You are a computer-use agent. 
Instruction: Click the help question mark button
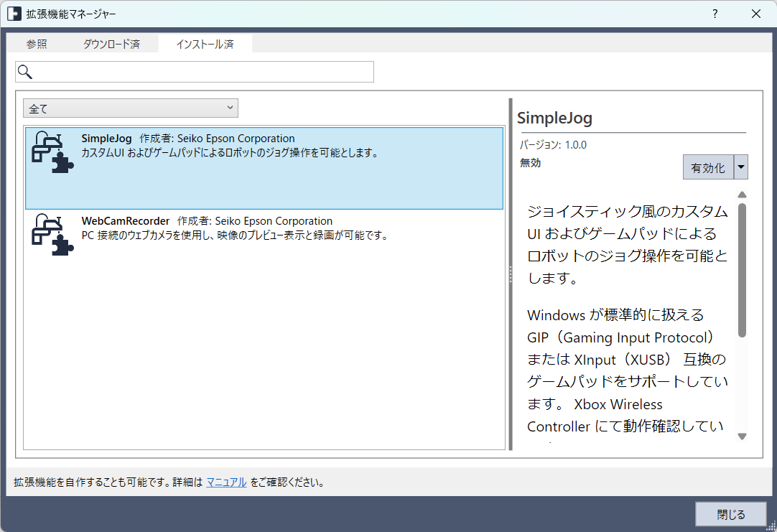[x=715, y=14]
